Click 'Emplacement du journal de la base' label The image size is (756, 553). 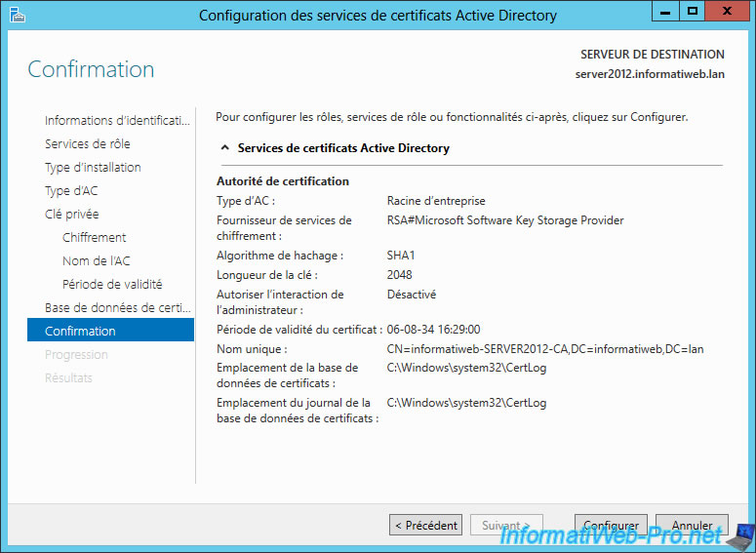tap(297, 411)
